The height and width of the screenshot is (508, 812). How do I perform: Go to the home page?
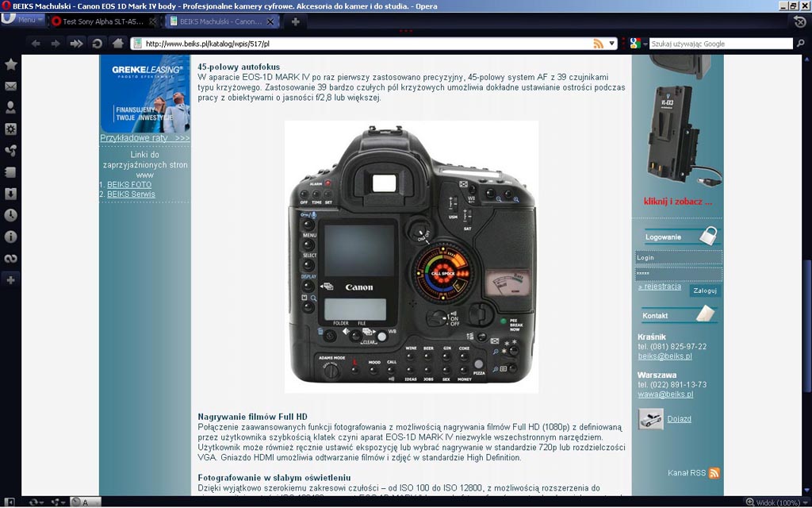pyautogui.click(x=117, y=44)
